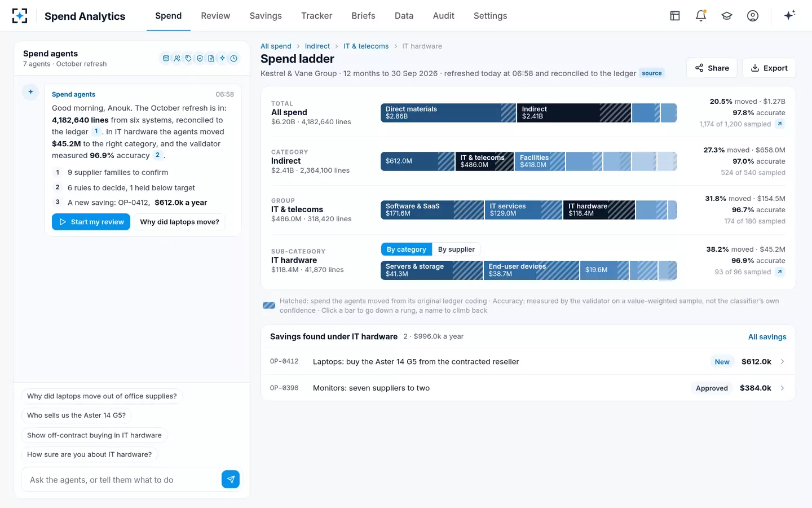Open the graduation cap learning icon
Screen dimensions: 812x508
pos(727,16)
